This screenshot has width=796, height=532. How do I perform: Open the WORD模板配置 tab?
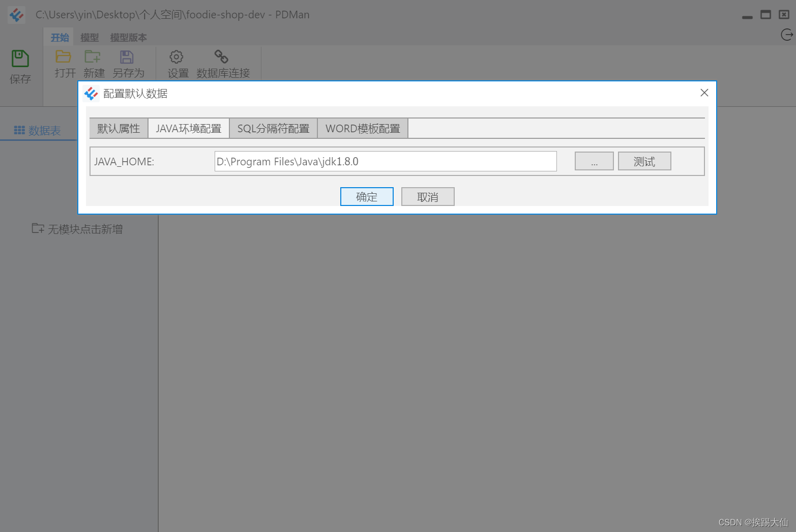[362, 128]
